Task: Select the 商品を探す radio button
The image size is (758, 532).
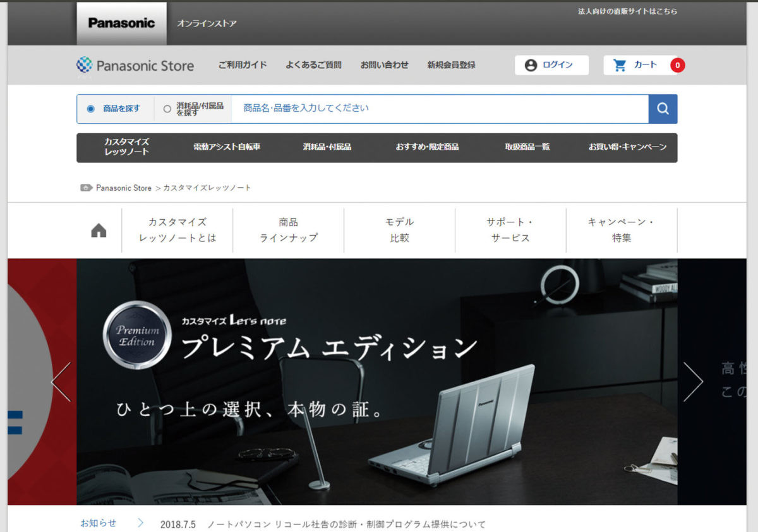Action: point(90,109)
